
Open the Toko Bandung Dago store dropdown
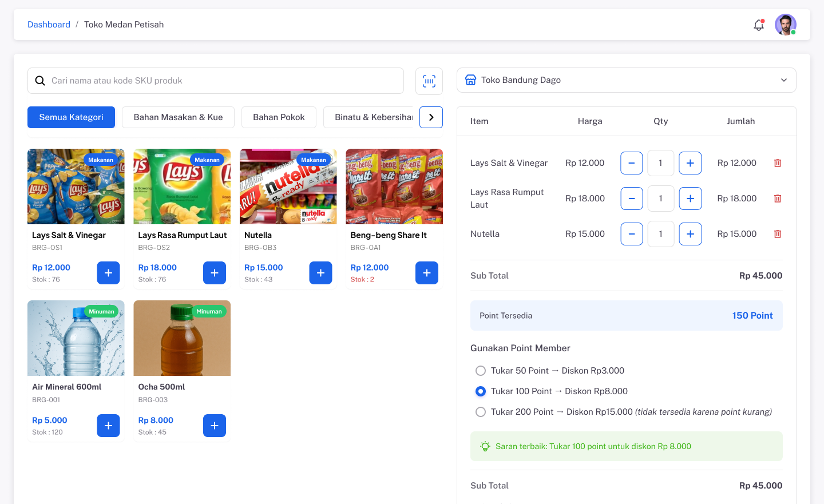[x=627, y=80]
